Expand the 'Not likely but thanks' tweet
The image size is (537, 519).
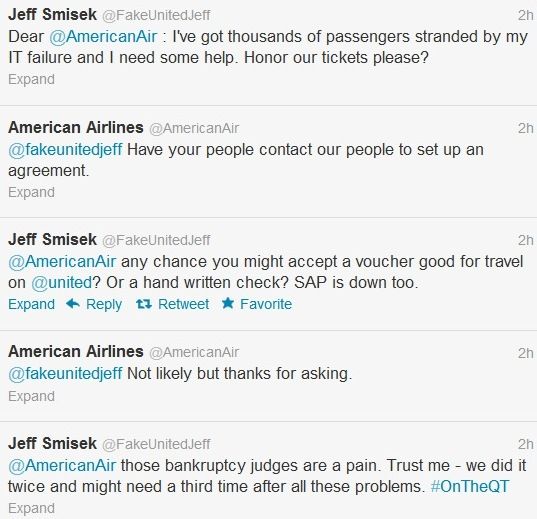[x=32, y=396]
